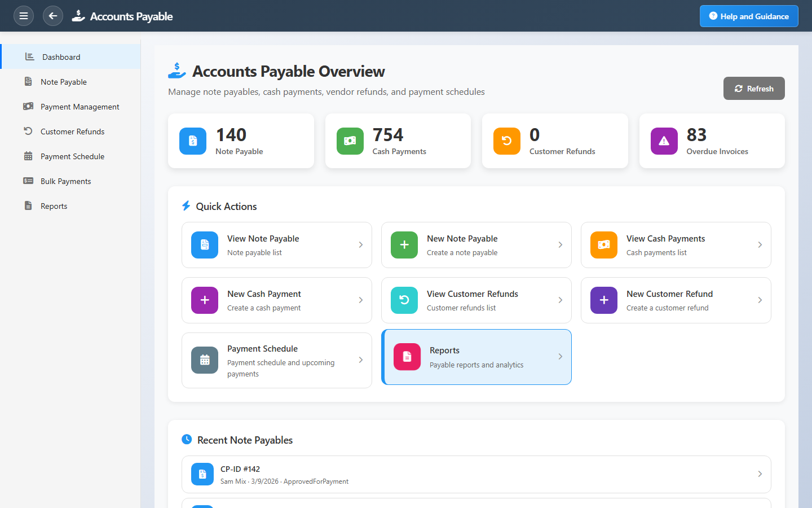Click the back arrow icon
The image size is (812, 508).
coord(53,16)
